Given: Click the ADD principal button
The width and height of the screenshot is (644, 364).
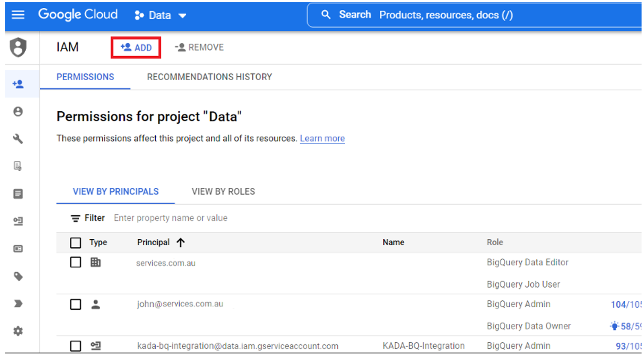Looking at the screenshot, I should [136, 47].
